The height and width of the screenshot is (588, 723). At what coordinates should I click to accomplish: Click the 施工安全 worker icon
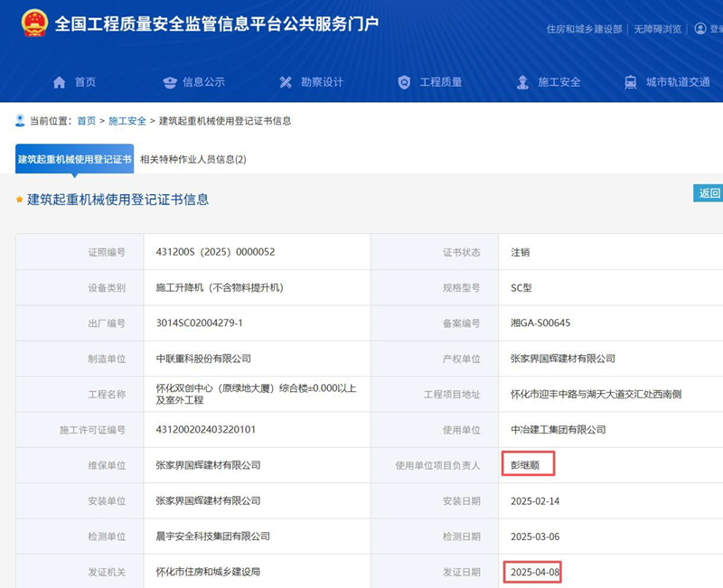coord(522,82)
